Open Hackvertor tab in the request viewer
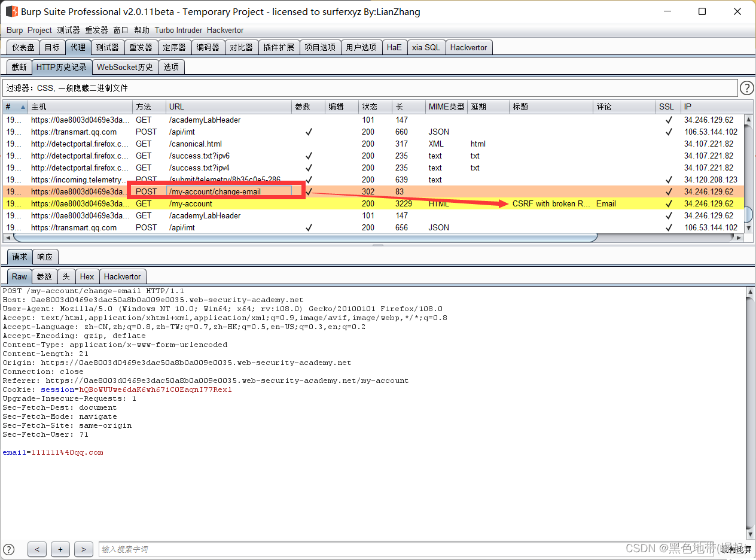Viewport: 756px width, 560px height. pyautogui.click(x=123, y=276)
